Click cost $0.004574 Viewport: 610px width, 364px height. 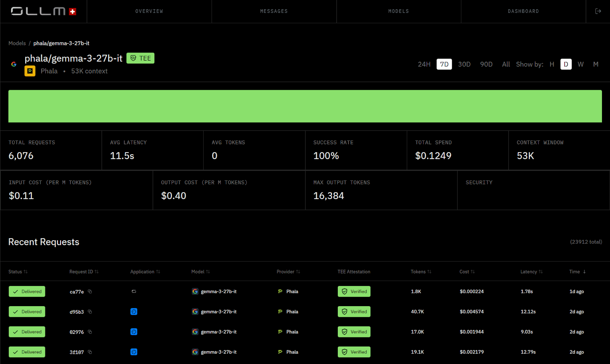point(472,312)
